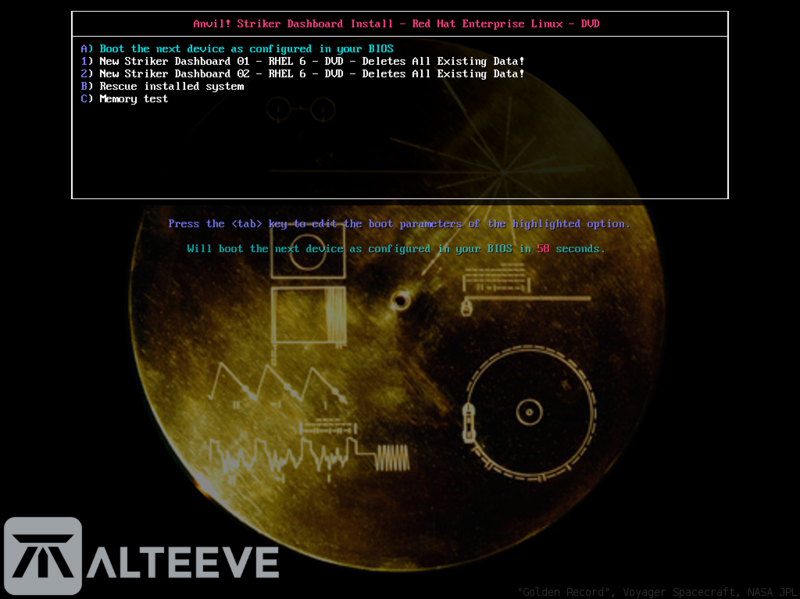Image resolution: width=800 pixels, height=599 pixels.
Task: Click the Alteeve logo
Action: (141, 556)
